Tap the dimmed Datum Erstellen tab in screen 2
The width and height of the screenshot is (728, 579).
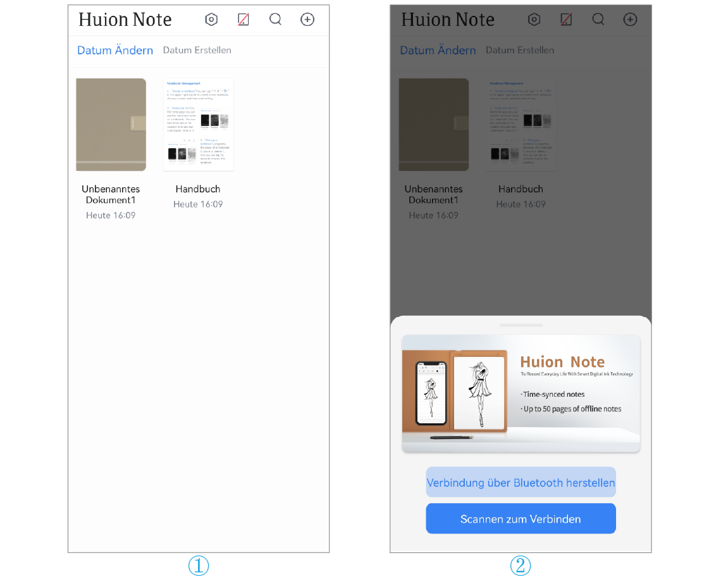(x=519, y=50)
